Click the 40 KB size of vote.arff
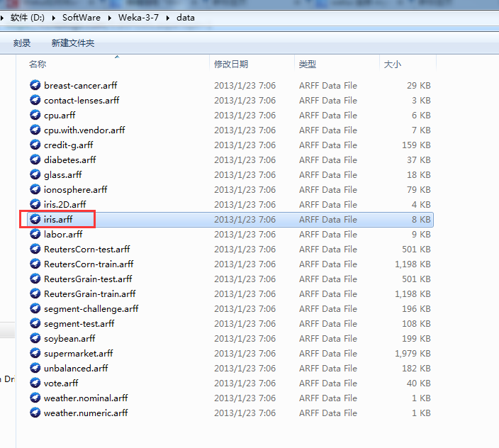The height and width of the screenshot is (448, 499). 418,383
